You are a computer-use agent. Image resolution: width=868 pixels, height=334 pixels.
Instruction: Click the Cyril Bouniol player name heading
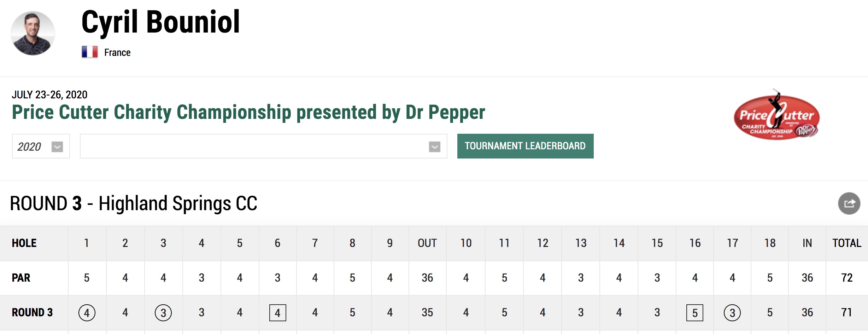161,22
